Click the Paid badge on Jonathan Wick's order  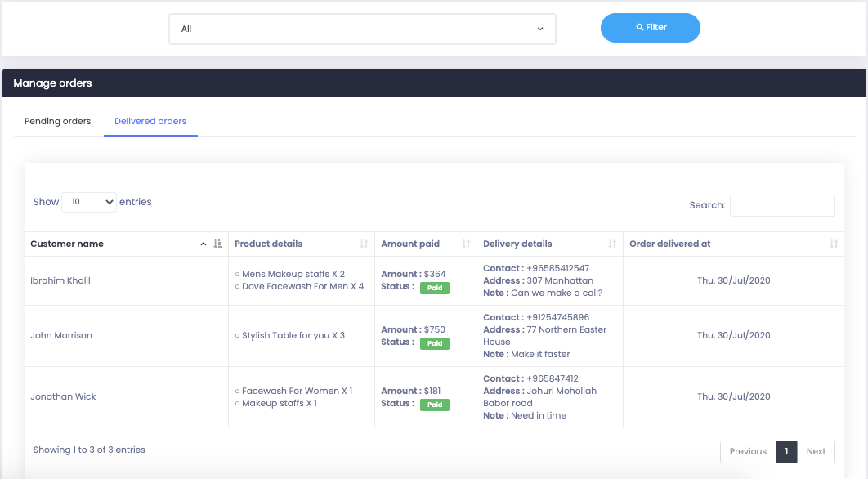[x=435, y=404]
